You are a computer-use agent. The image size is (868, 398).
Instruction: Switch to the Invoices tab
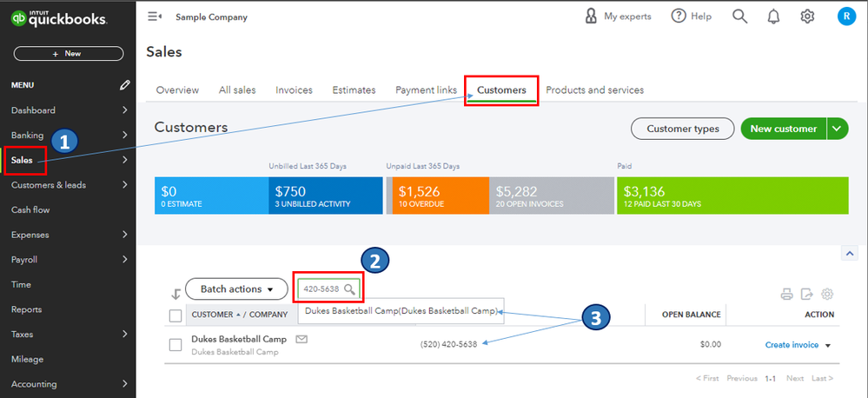[x=294, y=90]
